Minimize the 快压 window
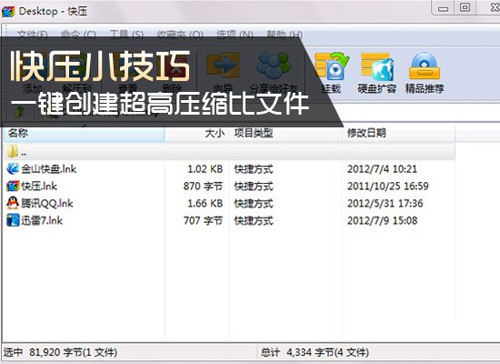Screen dimensions: 500x364 tap(443, 8)
